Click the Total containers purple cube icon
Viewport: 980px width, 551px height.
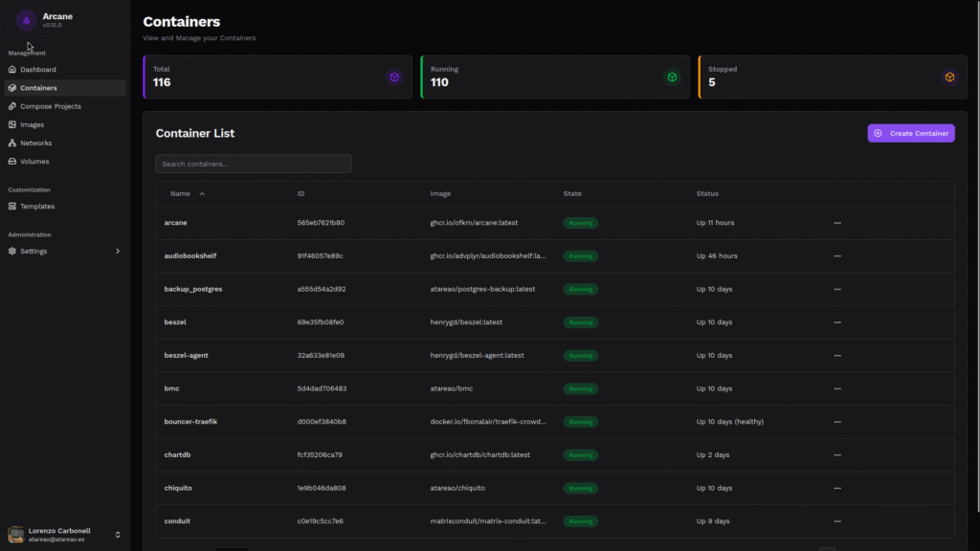coord(394,77)
